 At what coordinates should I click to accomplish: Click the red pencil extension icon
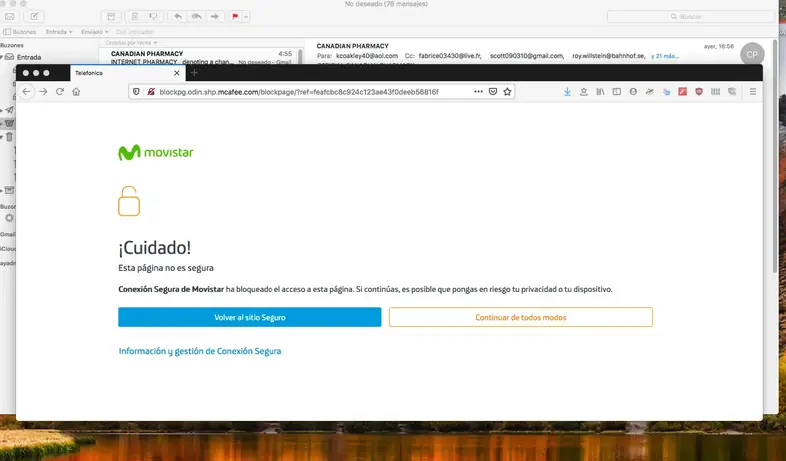click(682, 92)
